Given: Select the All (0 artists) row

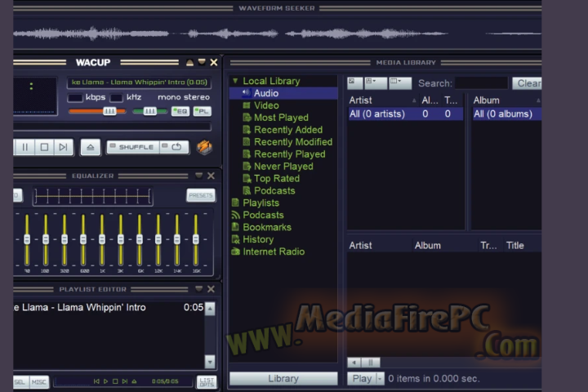Looking at the screenshot, I should 405,114.
